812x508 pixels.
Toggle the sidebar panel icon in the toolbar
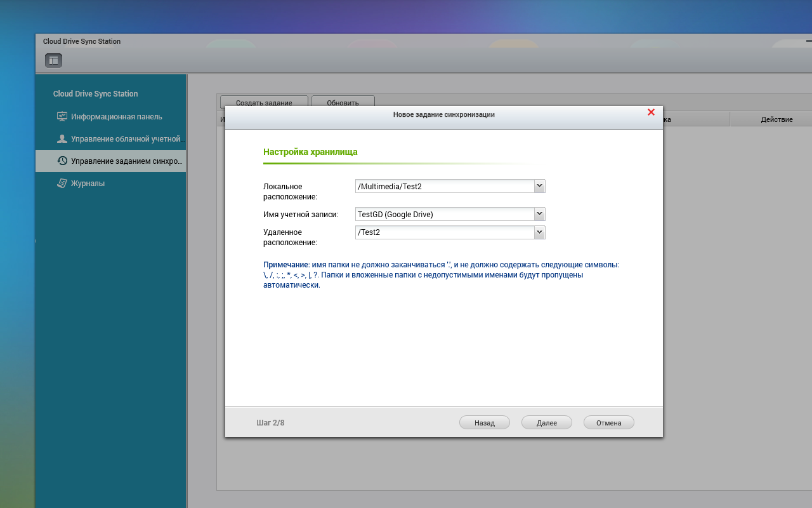pos(53,60)
